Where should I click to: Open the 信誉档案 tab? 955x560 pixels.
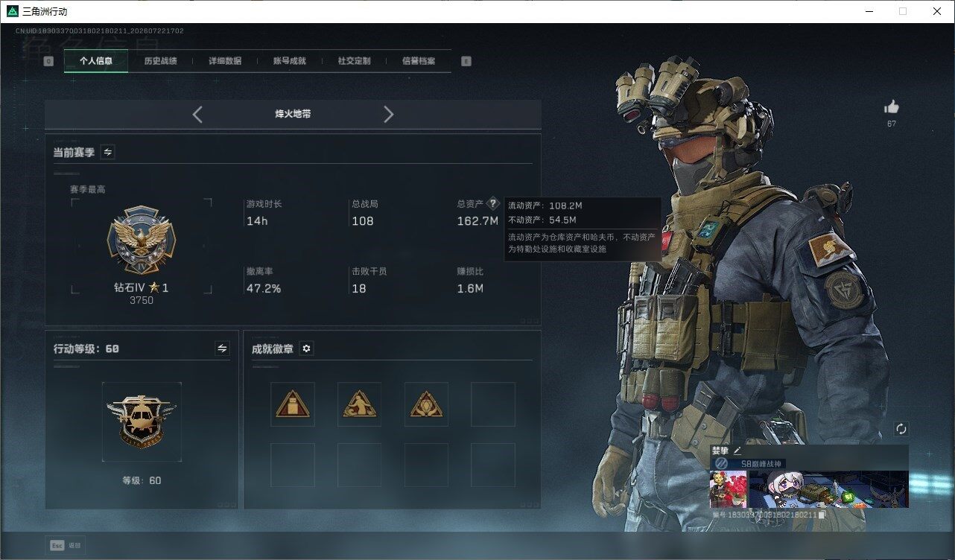click(419, 61)
